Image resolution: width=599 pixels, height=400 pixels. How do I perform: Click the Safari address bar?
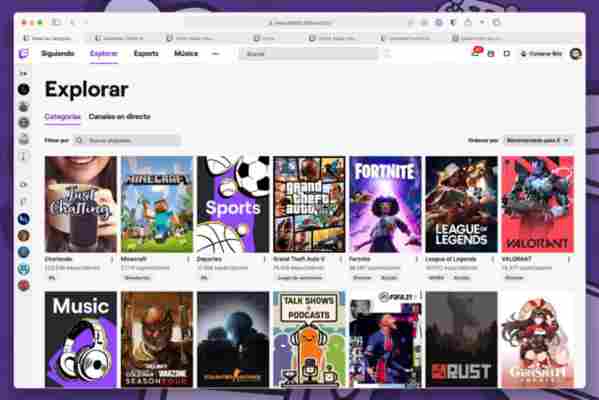point(299,23)
